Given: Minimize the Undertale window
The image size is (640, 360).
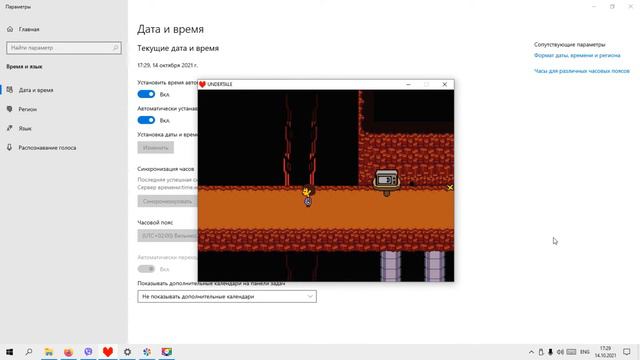Looking at the screenshot, I should (408, 84).
